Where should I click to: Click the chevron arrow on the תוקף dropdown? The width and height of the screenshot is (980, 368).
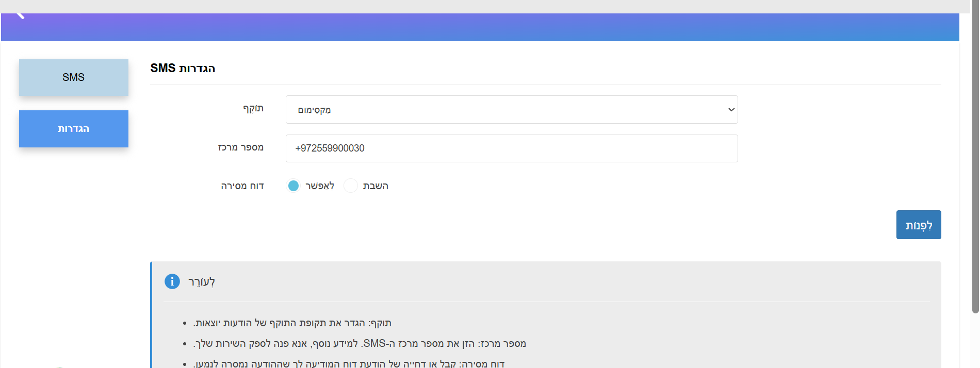click(x=731, y=110)
